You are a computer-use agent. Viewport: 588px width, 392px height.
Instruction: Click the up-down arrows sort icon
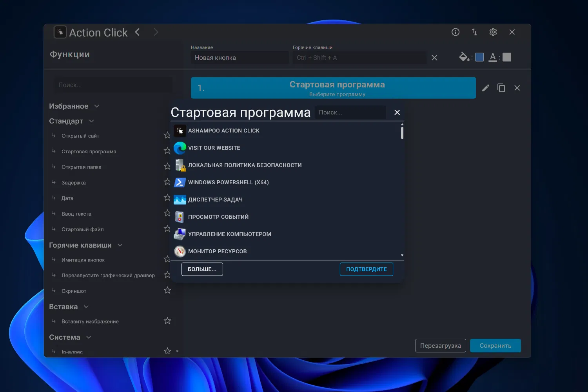pos(474,32)
